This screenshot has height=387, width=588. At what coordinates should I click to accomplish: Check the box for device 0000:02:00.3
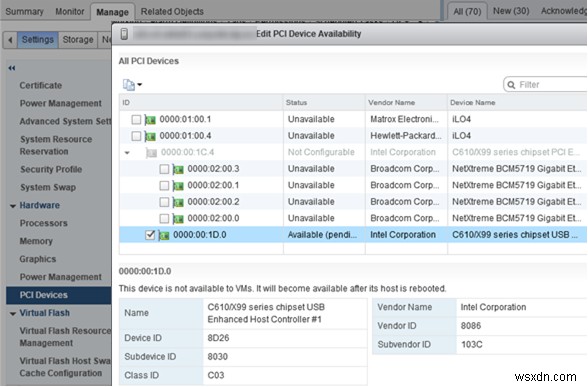[164, 169]
